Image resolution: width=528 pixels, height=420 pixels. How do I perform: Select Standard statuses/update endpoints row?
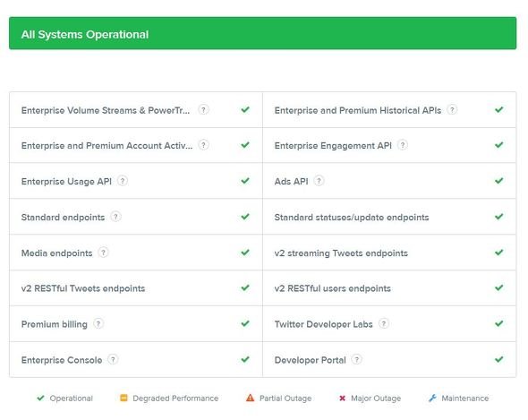[x=389, y=217]
